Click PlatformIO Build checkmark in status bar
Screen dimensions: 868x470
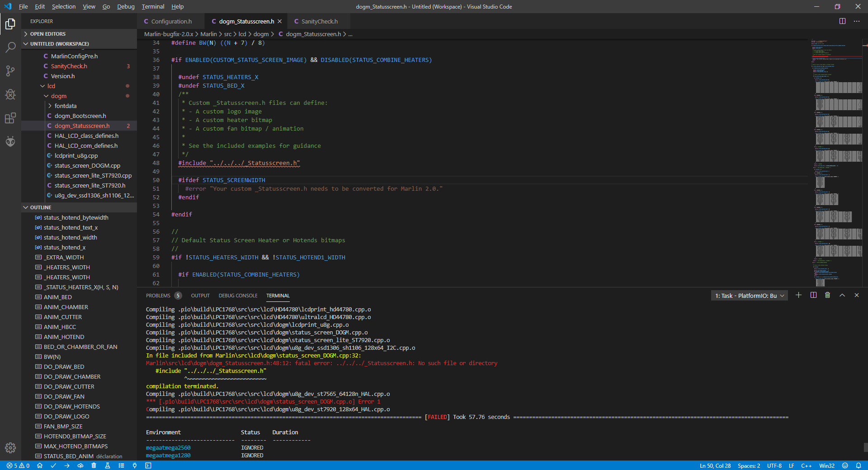tap(53, 465)
